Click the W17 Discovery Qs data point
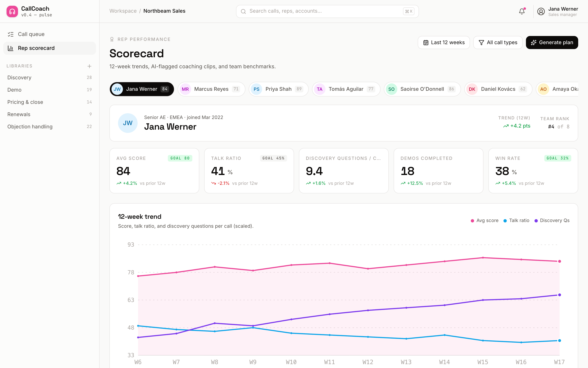This screenshot has height=368, width=588. (559, 295)
